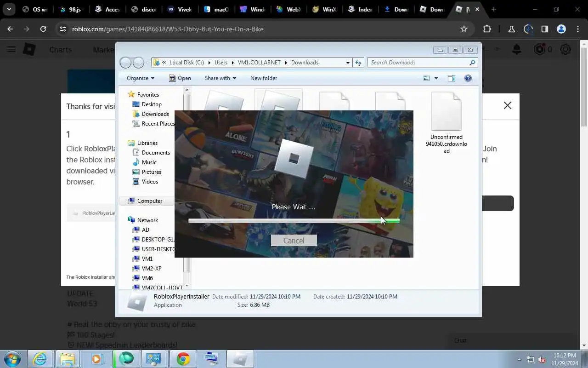588x368 pixels.
Task: Go forward in Explorer window
Action: (138, 63)
